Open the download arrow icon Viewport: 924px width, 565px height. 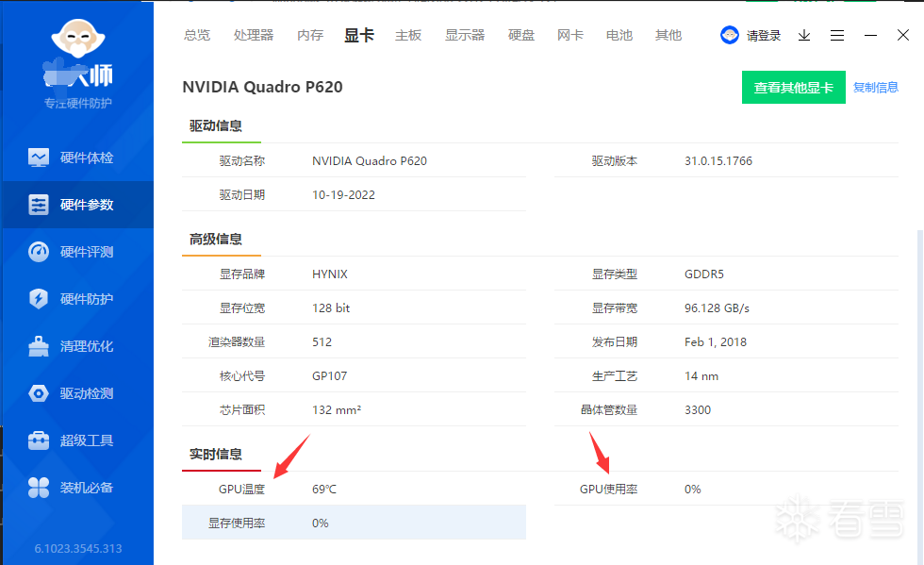(803, 36)
